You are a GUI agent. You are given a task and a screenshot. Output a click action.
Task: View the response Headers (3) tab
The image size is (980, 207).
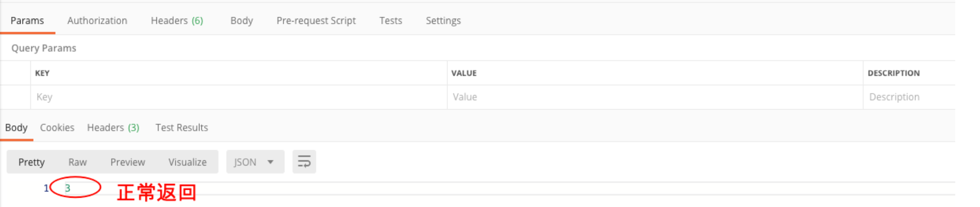coord(113,128)
